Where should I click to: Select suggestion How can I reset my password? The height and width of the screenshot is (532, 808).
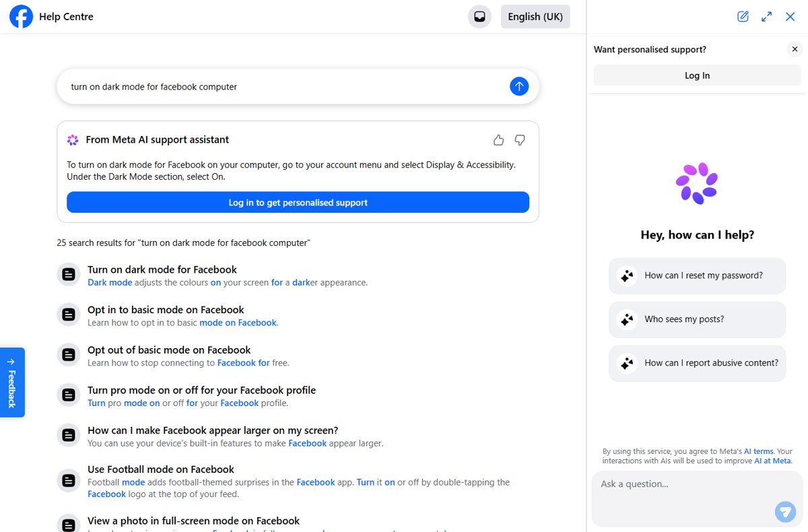click(697, 275)
